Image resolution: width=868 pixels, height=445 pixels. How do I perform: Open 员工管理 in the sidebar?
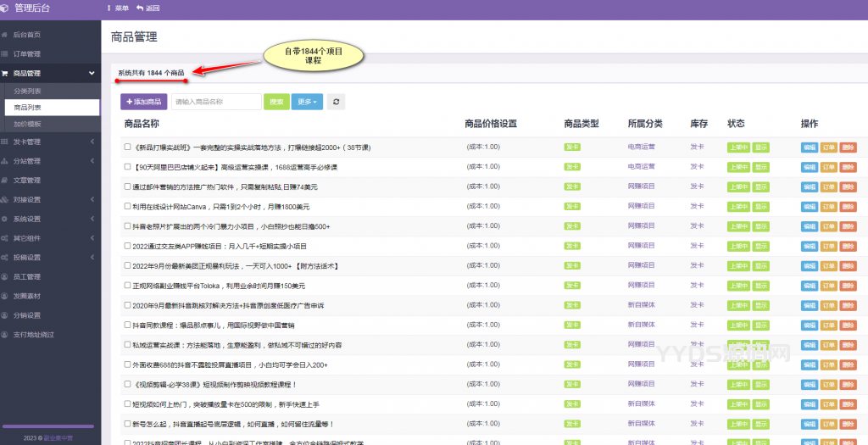[27, 277]
